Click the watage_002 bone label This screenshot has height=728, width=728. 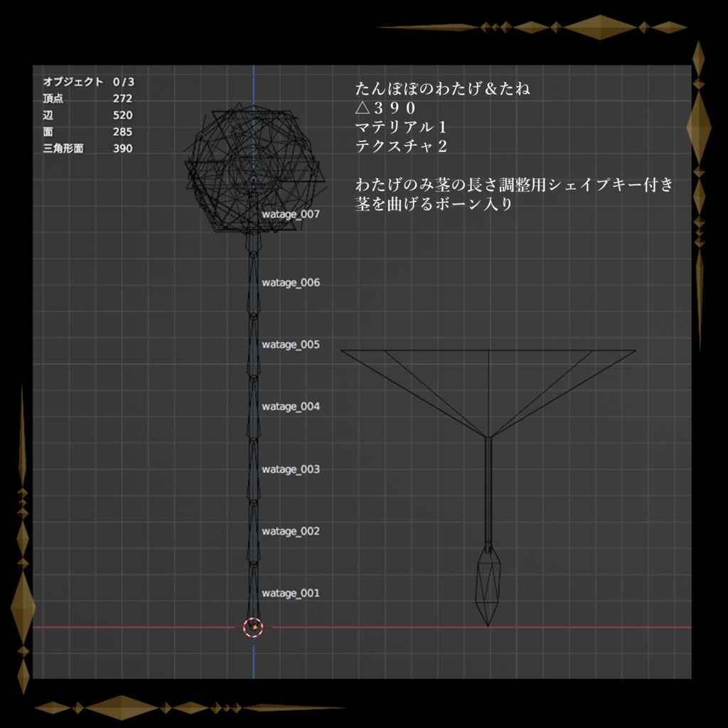[291, 531]
